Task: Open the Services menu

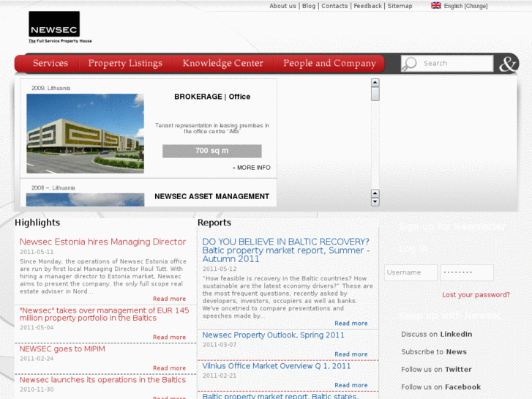Action: pos(50,63)
